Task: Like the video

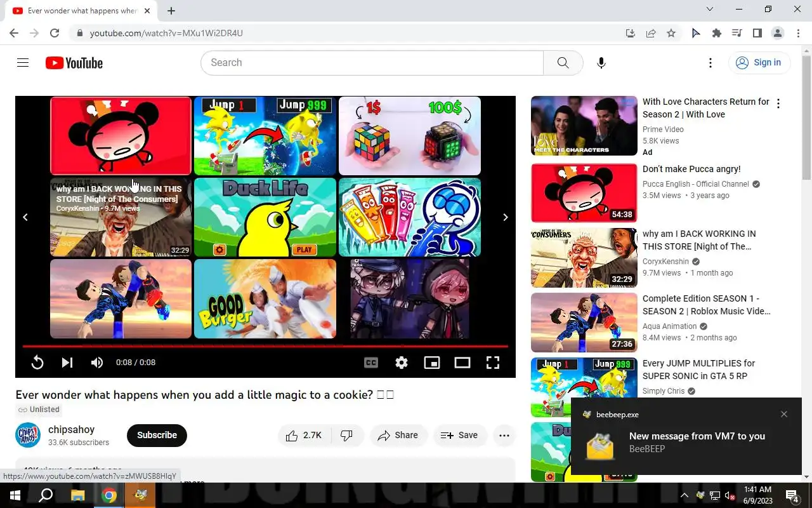Action: (304, 436)
